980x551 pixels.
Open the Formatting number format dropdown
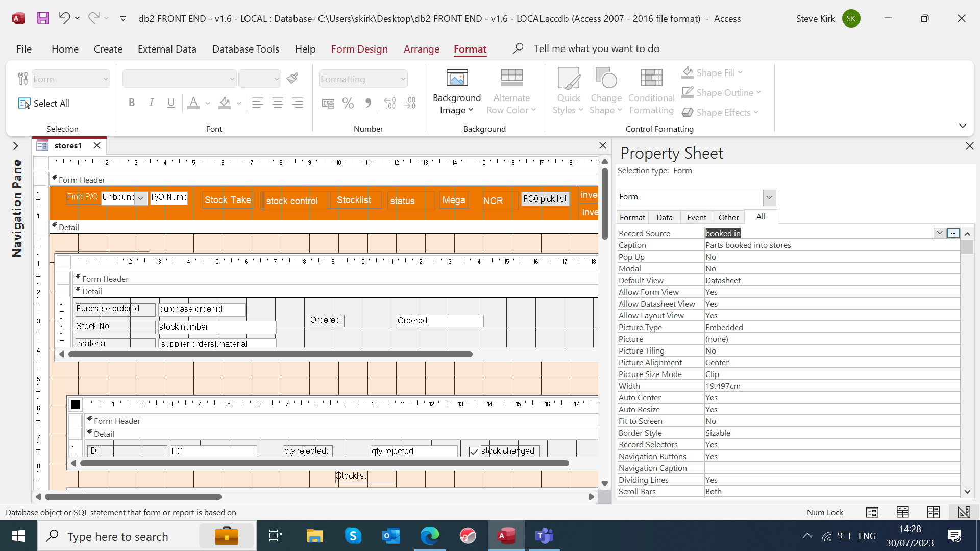403,79
